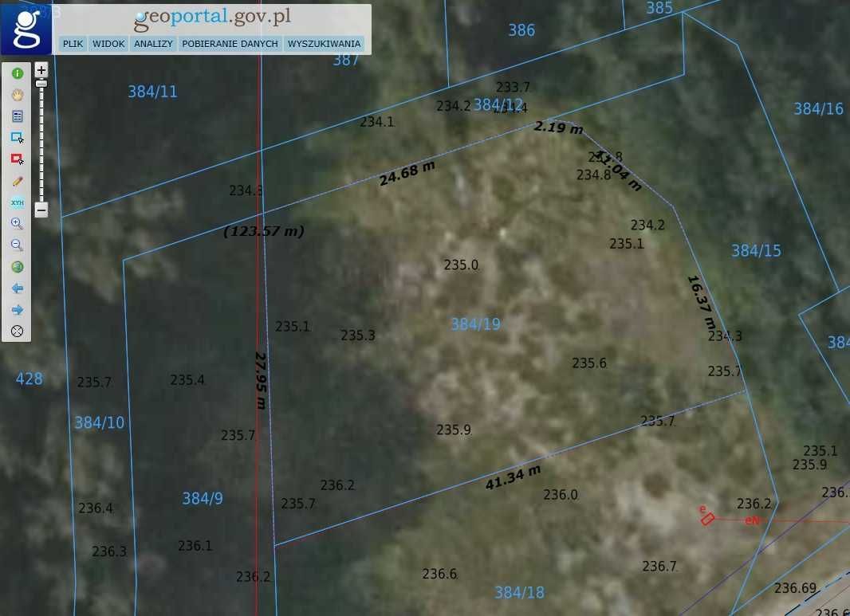Screen dimensions: 850x616
Task: Click the 27.95 m measurement label
Action: [261, 380]
